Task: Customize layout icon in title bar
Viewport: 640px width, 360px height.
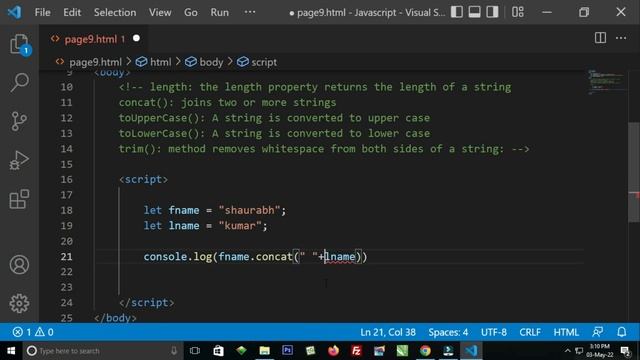Action: pyautogui.click(x=518, y=12)
